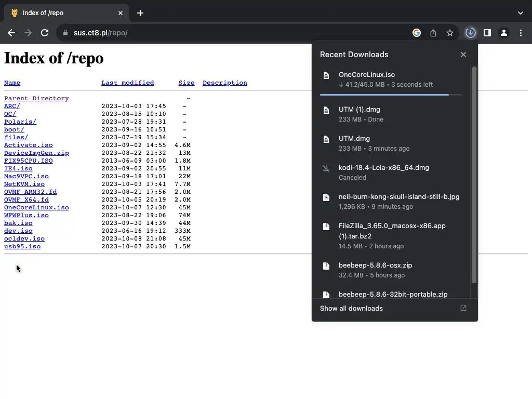Download WFWPlus.iso
Viewport: 532px width, 399px height.
[26, 216]
